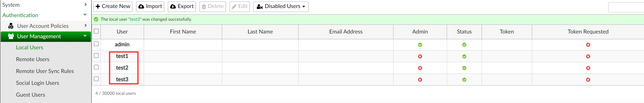Viewport: 644px width, 103px height.
Task: Click the red Admin status icon for test1
Action: (420, 56)
